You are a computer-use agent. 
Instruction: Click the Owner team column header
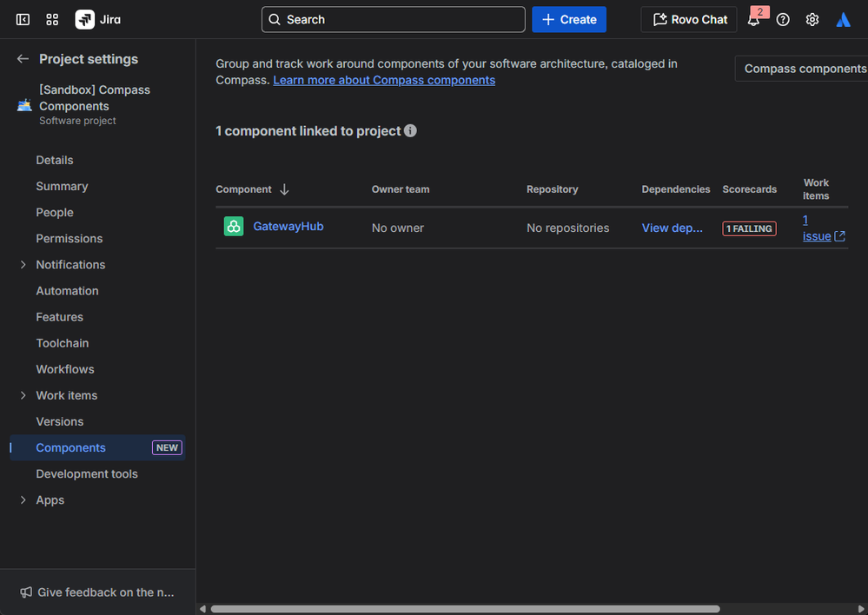coord(401,189)
